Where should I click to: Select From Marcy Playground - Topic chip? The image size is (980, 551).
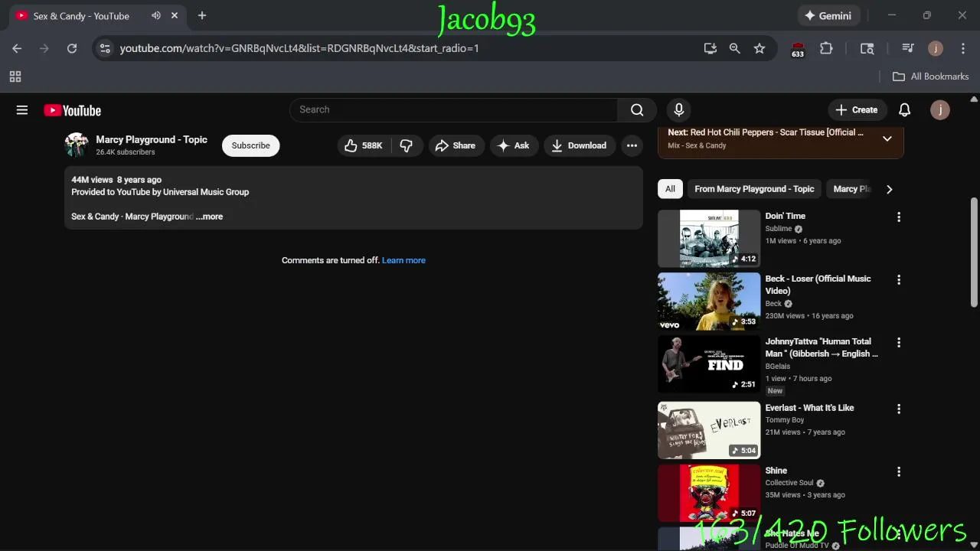(x=754, y=189)
